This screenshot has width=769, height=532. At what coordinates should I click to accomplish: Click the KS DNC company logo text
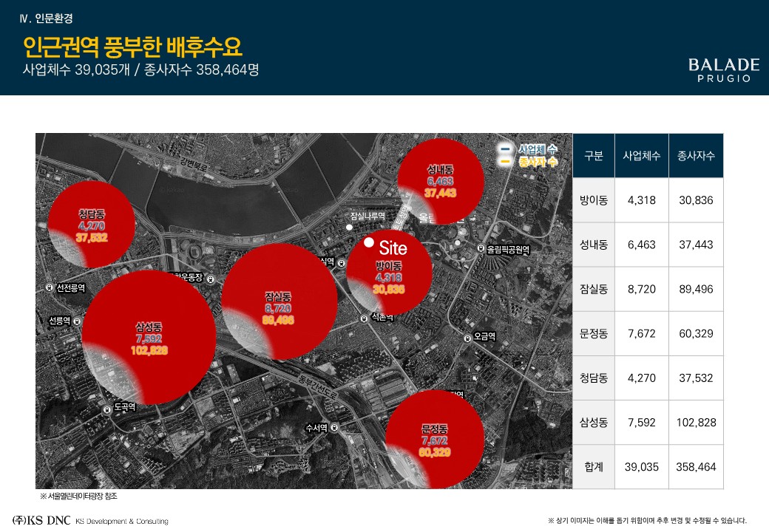pos(43,520)
